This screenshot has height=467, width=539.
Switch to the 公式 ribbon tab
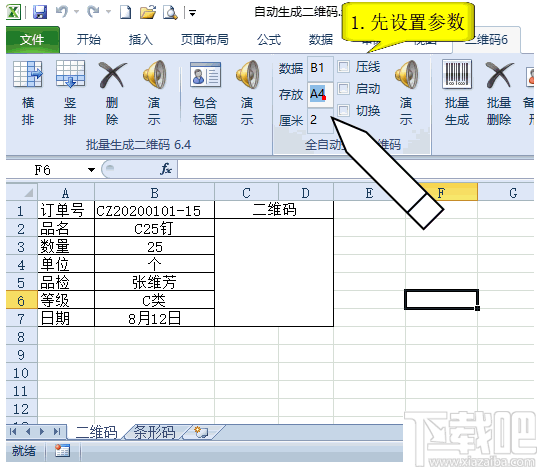[x=269, y=40]
